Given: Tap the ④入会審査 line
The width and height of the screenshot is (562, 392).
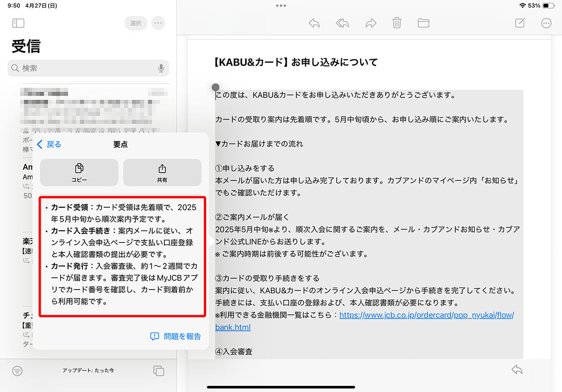Looking at the screenshot, I should pyautogui.click(x=234, y=351).
